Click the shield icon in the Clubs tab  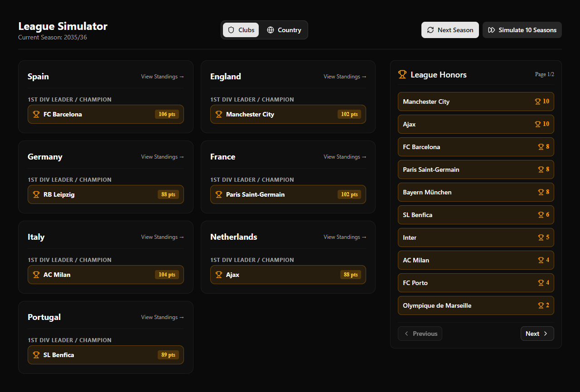tap(231, 30)
